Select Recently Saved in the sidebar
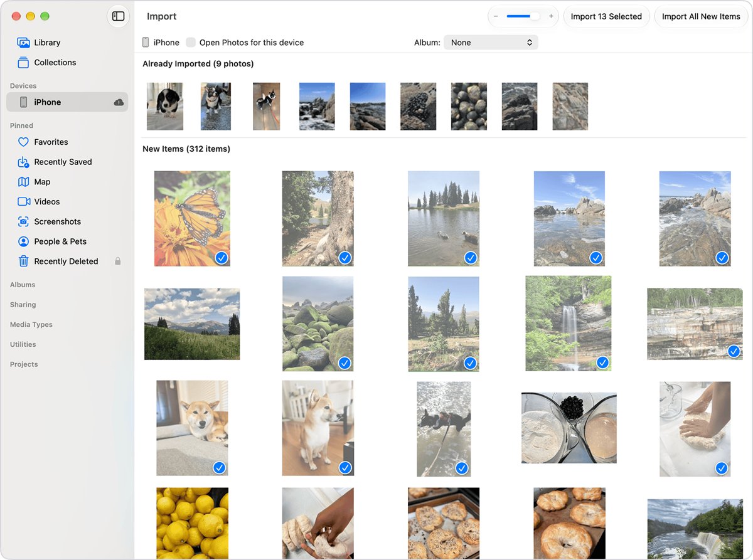This screenshot has width=753, height=560. pos(67,162)
